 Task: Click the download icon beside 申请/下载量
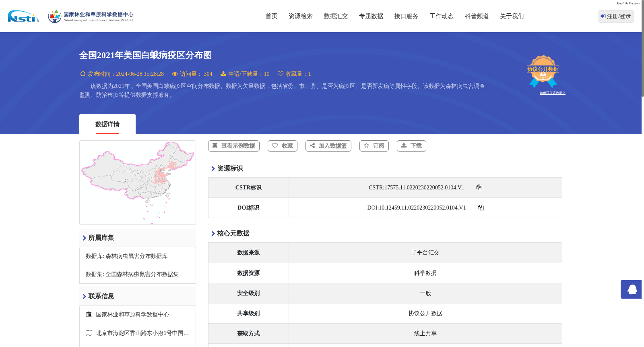223,74
